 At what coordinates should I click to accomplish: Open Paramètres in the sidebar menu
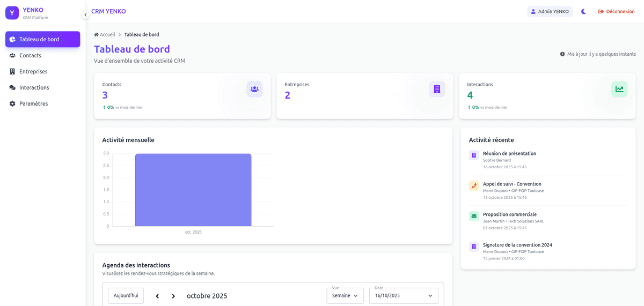point(33,103)
